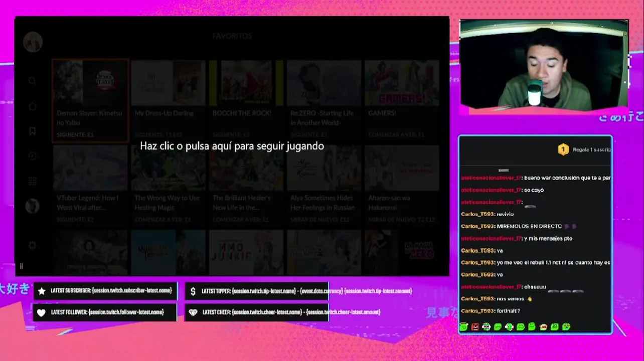Screen dimensions: 644x361
Task: Click the Regala 1 suscrip gift prompt
Action: [592, 149]
